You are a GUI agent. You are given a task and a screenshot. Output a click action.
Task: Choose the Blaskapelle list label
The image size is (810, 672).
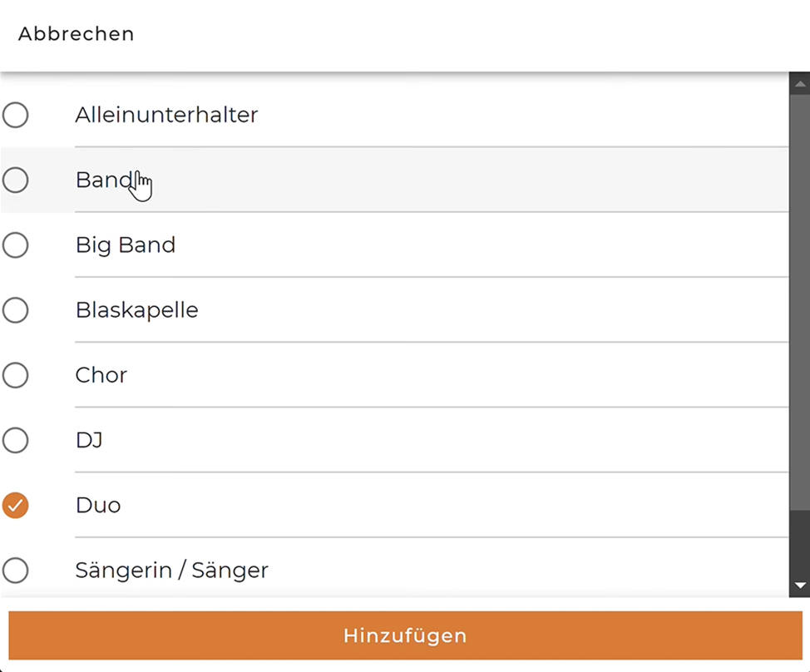137,310
